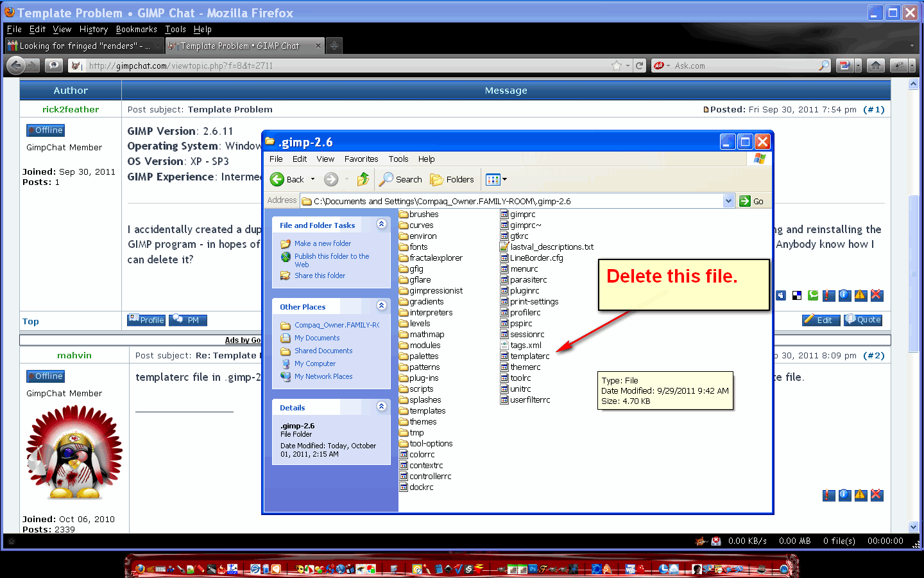The image size is (924, 578).
Task: Click the Firefox icon in the bottom dock
Action: (x=140, y=568)
